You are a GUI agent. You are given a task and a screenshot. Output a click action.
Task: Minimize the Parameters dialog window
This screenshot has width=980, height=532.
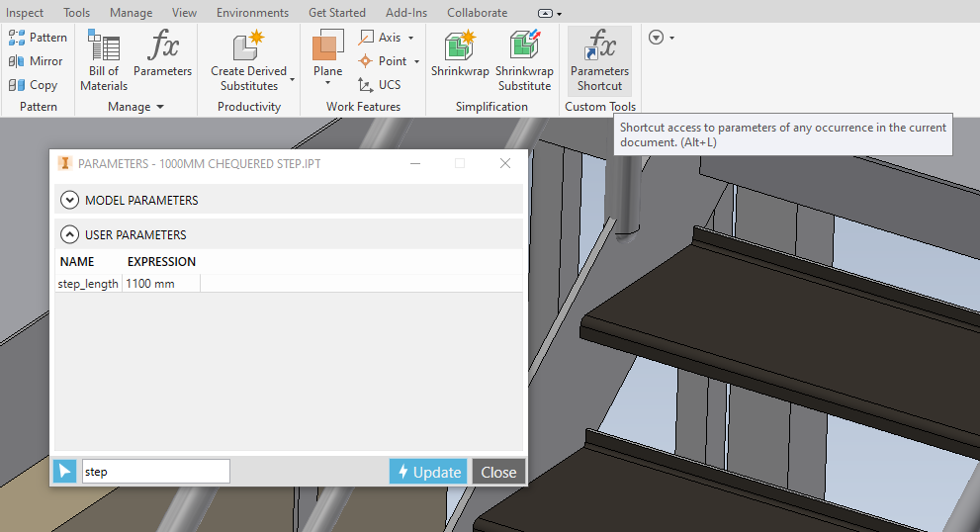click(415, 163)
